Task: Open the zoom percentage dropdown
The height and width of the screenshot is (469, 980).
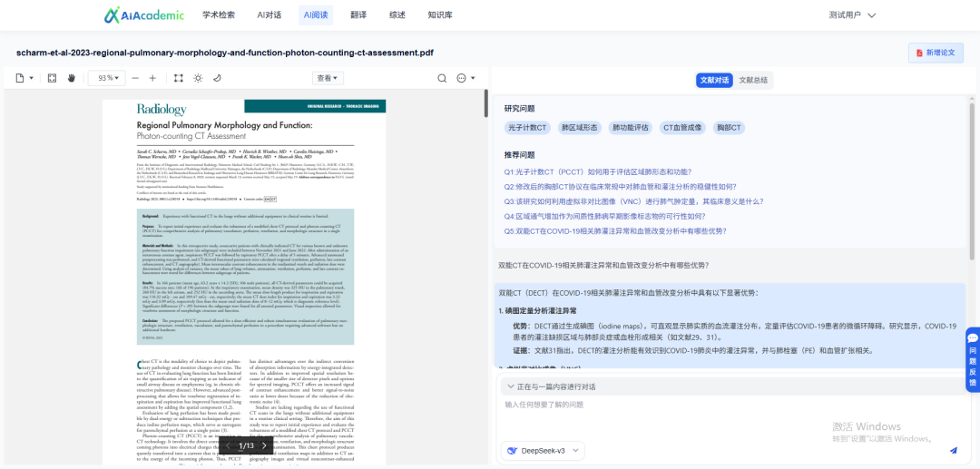Action: 107,78
